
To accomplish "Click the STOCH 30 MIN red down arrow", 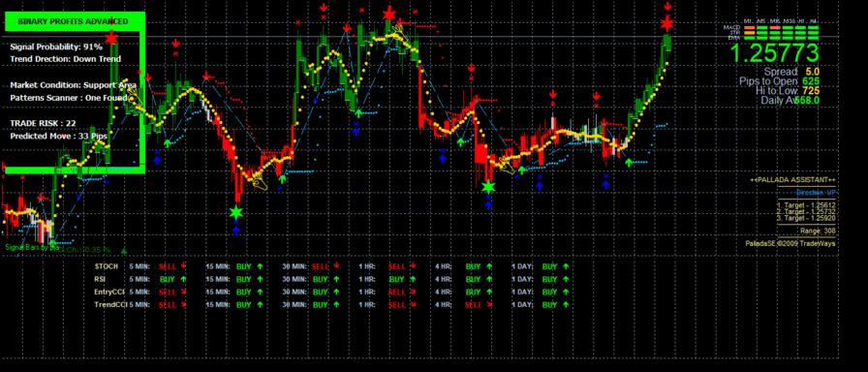I will tap(336, 266).
